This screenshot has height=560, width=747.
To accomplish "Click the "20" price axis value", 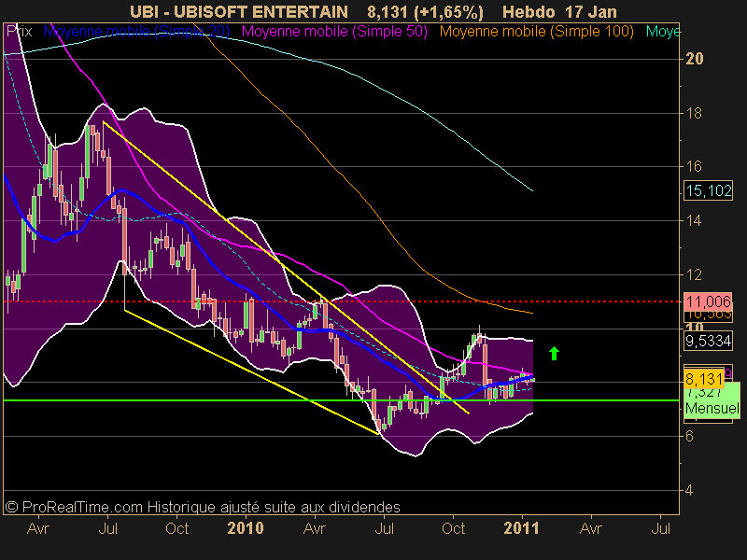I will [x=694, y=59].
